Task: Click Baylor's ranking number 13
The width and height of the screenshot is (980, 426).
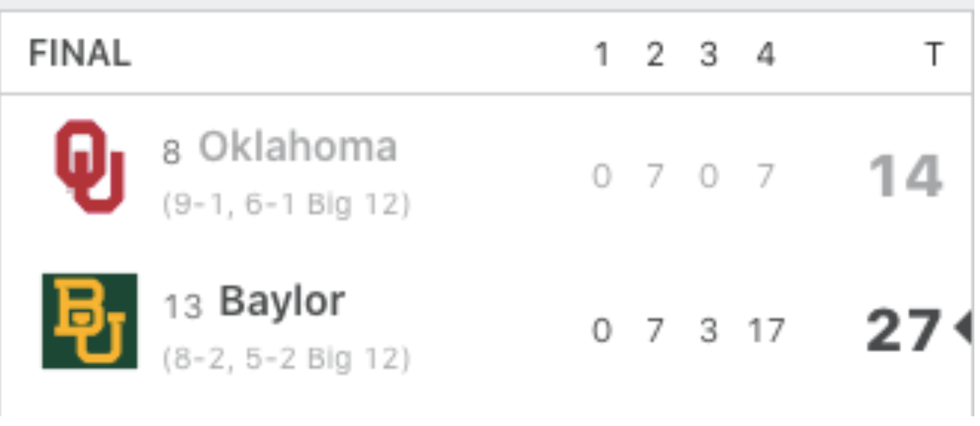Action: coord(183,306)
